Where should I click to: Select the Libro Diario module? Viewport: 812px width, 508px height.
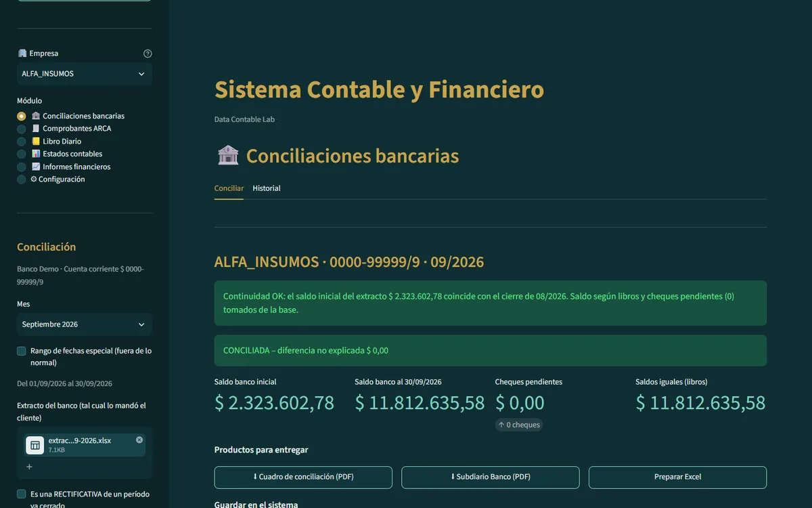[x=49, y=142]
